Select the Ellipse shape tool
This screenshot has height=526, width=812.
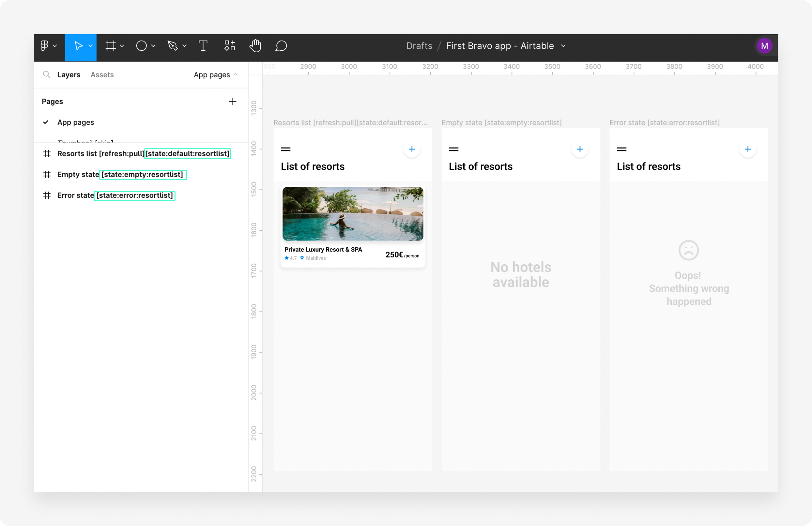[141, 46]
